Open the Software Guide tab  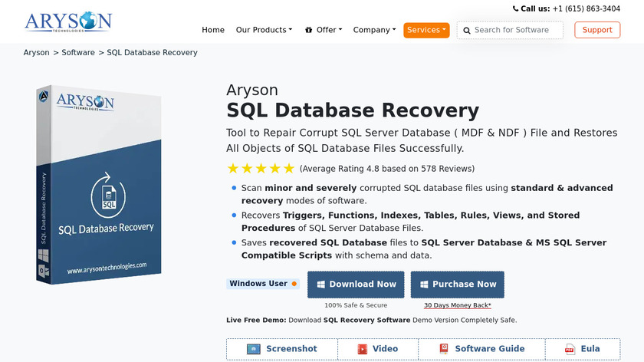pos(481,349)
